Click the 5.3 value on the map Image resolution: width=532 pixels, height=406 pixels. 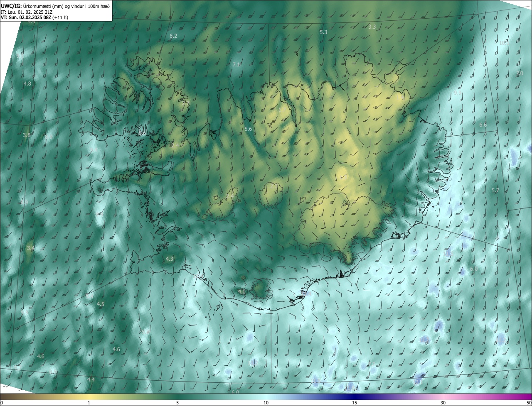323,32
